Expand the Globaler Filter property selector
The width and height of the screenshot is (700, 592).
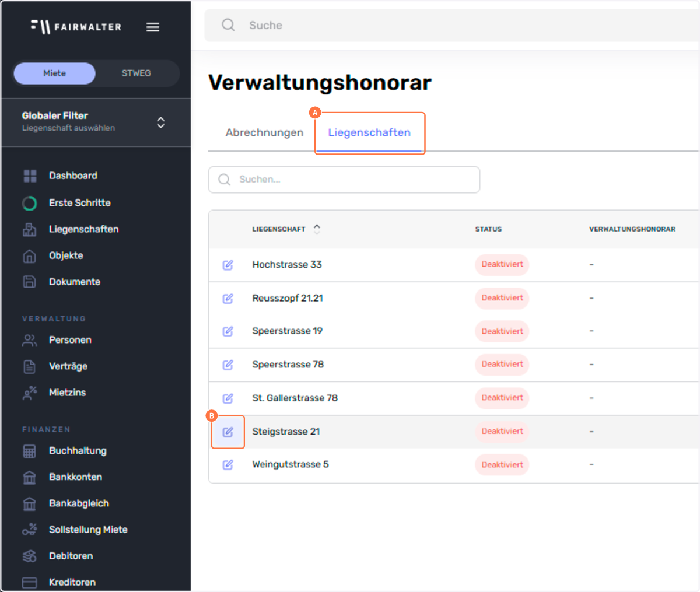pyautogui.click(x=160, y=122)
